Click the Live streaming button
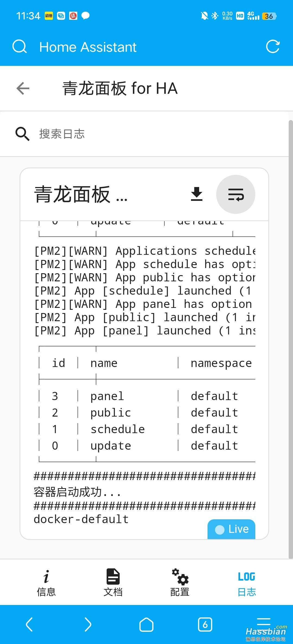The height and width of the screenshot is (644, 293). (x=231, y=529)
